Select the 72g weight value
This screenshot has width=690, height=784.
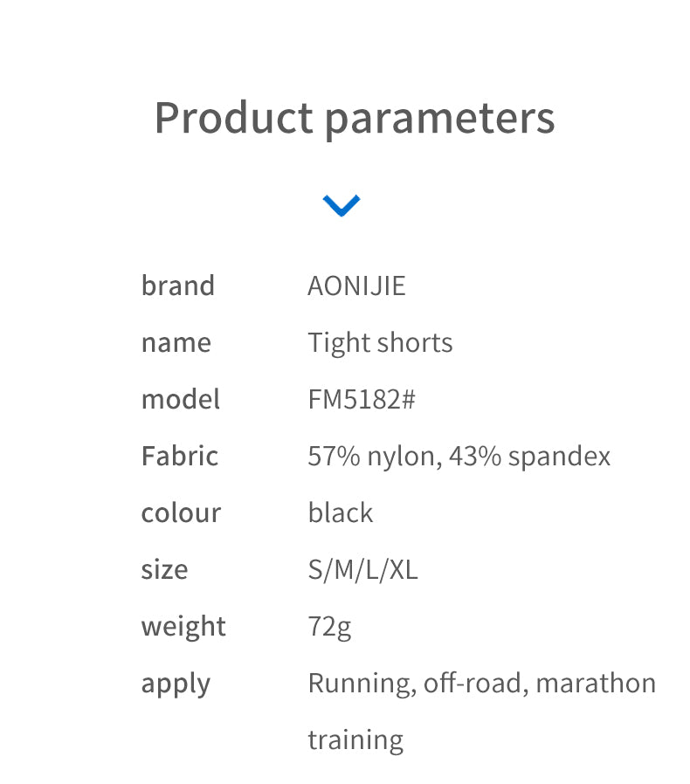pos(329,626)
